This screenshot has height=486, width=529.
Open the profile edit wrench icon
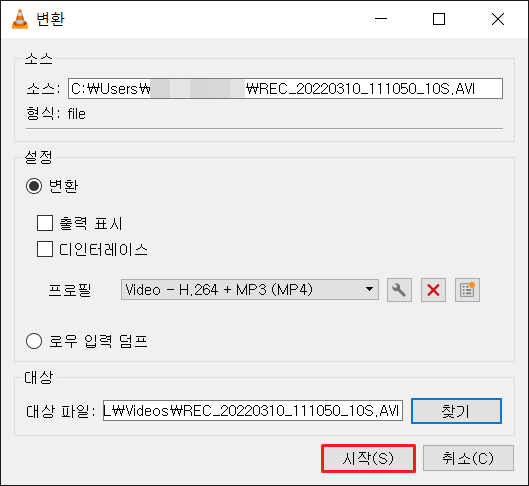[x=399, y=290]
